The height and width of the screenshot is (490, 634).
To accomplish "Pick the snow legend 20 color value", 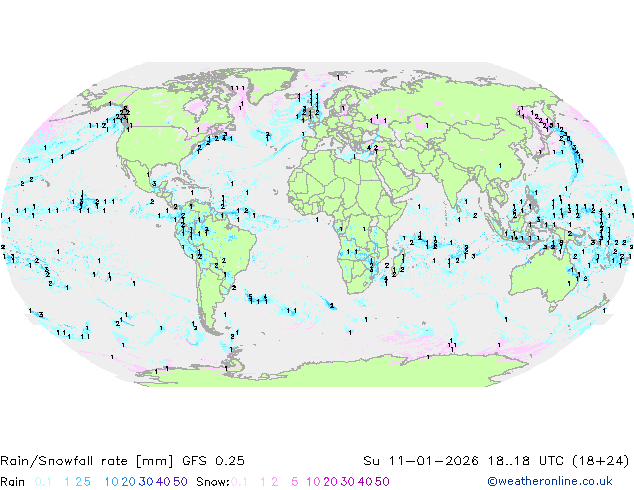I will (x=330, y=482).
